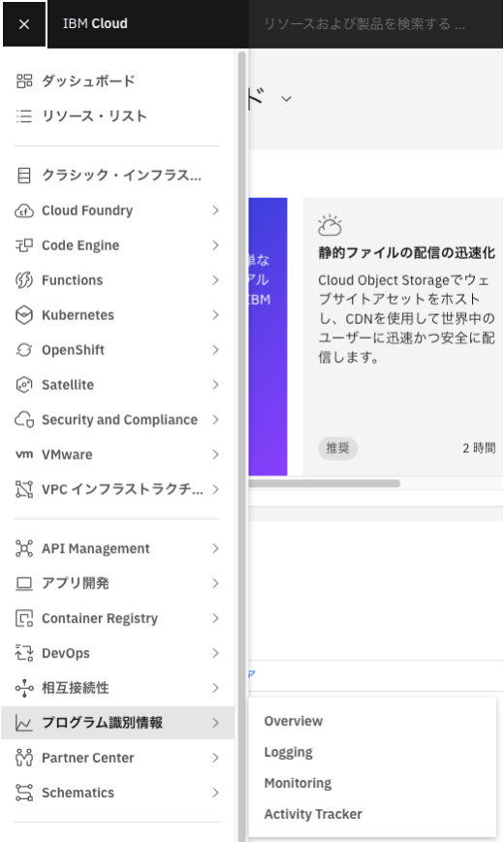Expand Container Registry submenu chevron

(x=215, y=618)
